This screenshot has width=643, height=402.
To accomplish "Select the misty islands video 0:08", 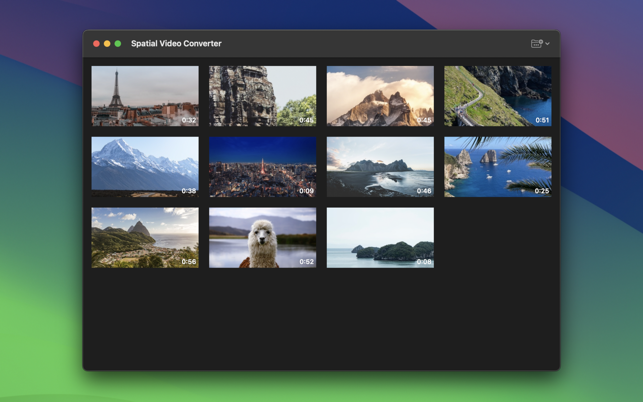I will 380,238.
